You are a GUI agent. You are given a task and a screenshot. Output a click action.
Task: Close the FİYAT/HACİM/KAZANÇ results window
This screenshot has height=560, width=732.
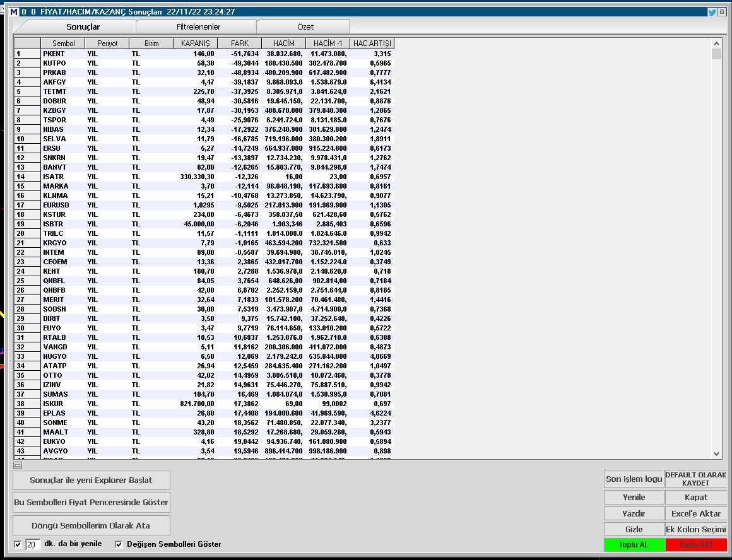tap(722, 12)
